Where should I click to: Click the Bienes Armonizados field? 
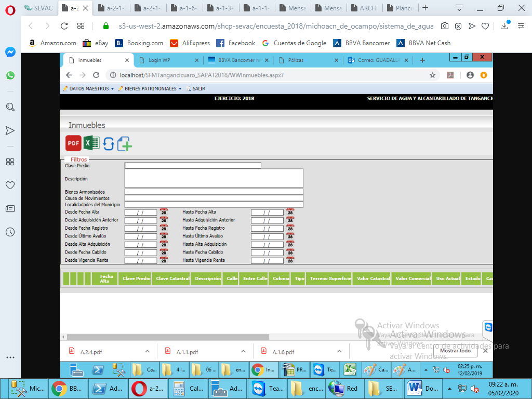(x=214, y=192)
